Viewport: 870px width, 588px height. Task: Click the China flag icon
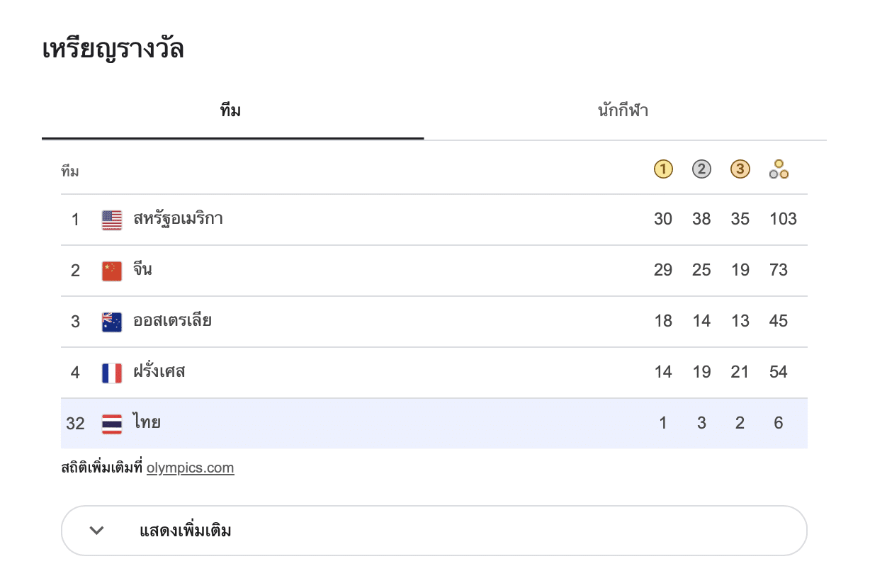click(x=112, y=271)
